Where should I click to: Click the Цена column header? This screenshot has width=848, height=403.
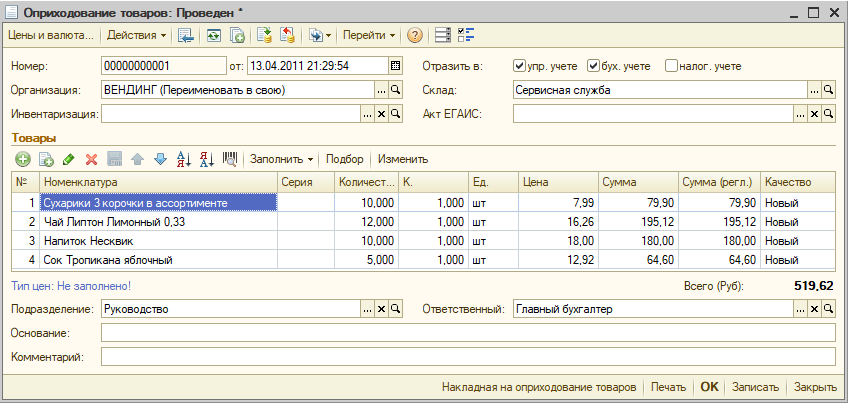(558, 182)
